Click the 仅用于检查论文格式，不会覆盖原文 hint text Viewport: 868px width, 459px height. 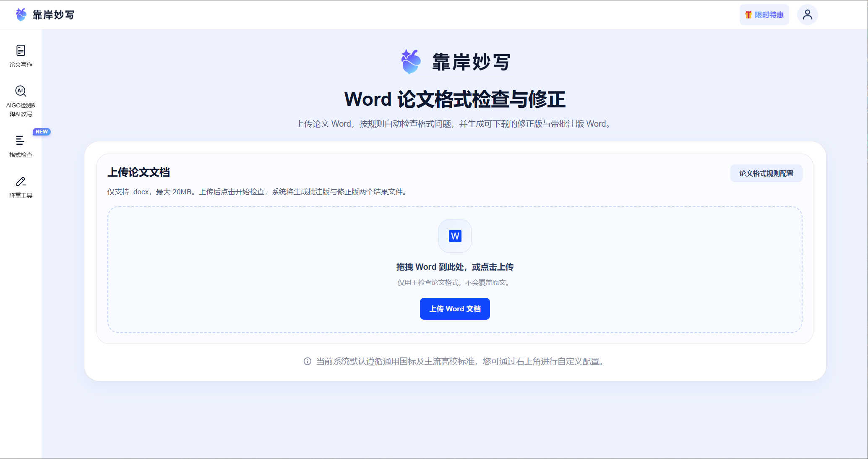pyautogui.click(x=455, y=282)
